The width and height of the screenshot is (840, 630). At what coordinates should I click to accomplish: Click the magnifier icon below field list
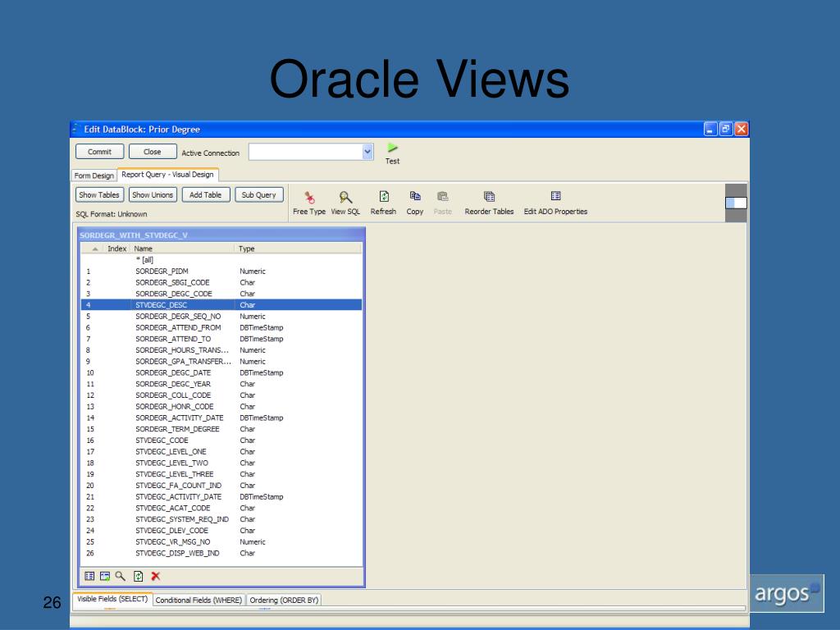120,576
